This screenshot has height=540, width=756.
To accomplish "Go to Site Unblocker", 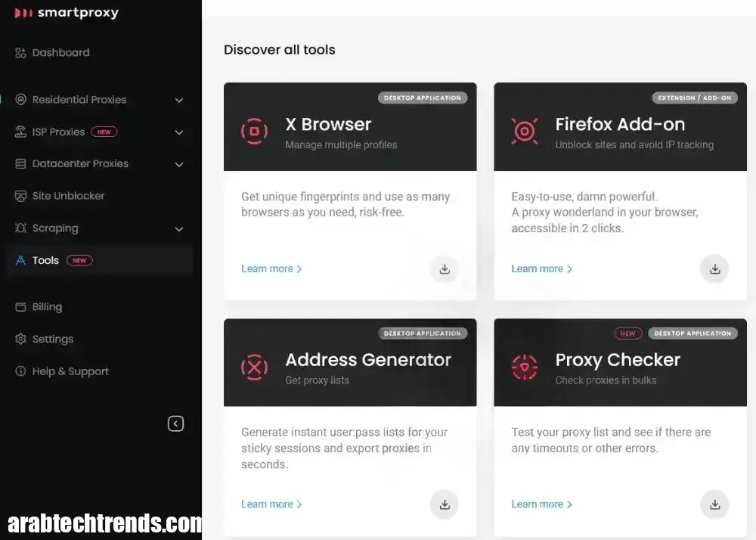I will pyautogui.click(x=68, y=196).
